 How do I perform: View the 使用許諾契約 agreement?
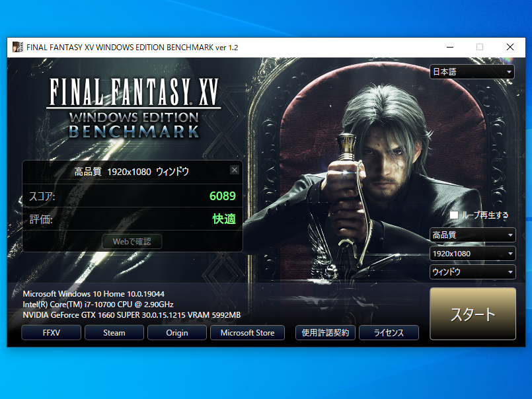click(x=324, y=333)
